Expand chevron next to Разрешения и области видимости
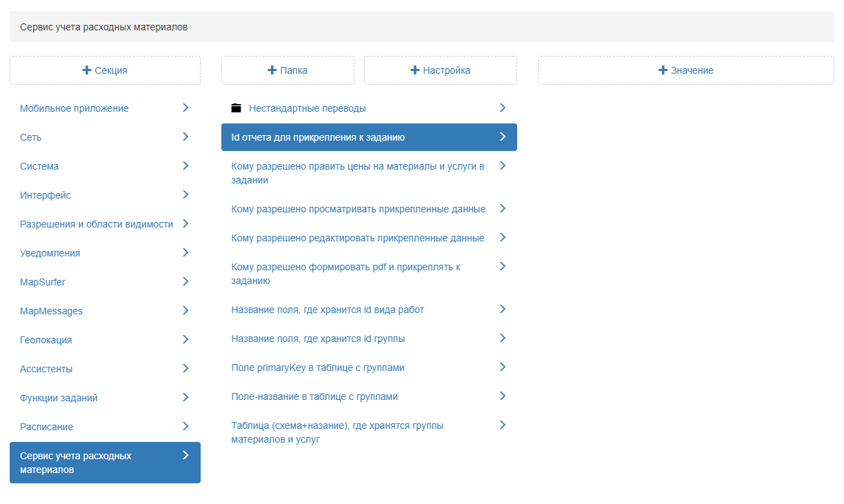This screenshot has height=504, width=844. pyautogui.click(x=185, y=223)
